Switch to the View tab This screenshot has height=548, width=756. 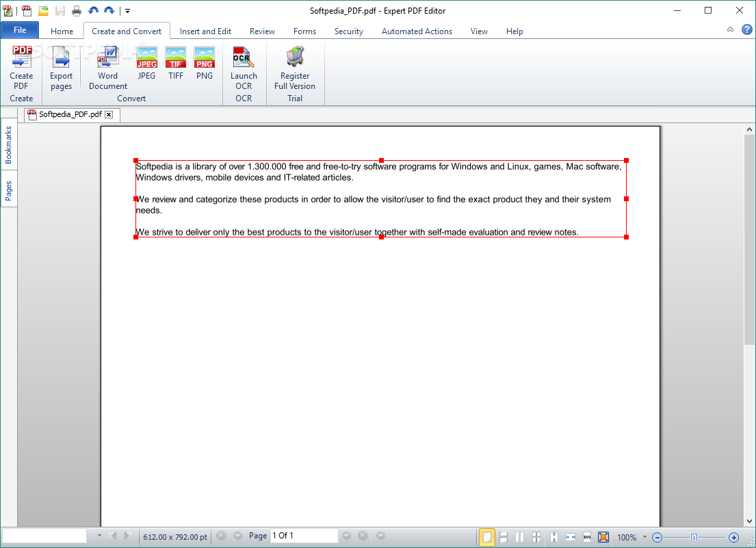[x=479, y=31]
